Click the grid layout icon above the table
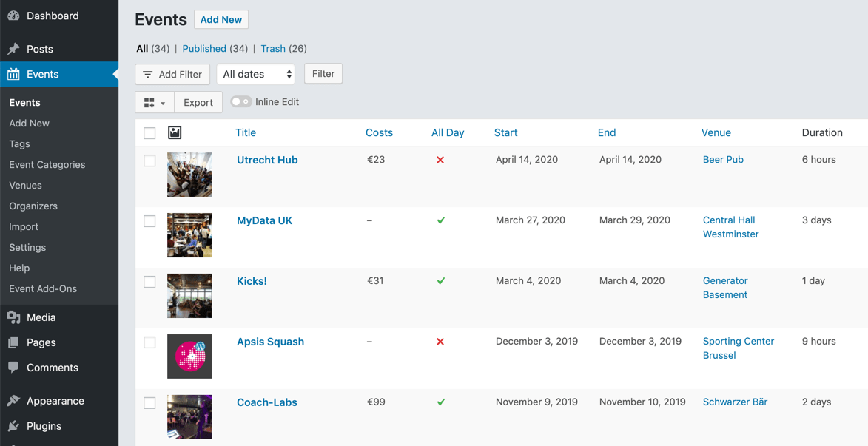This screenshot has height=446, width=868. click(150, 101)
